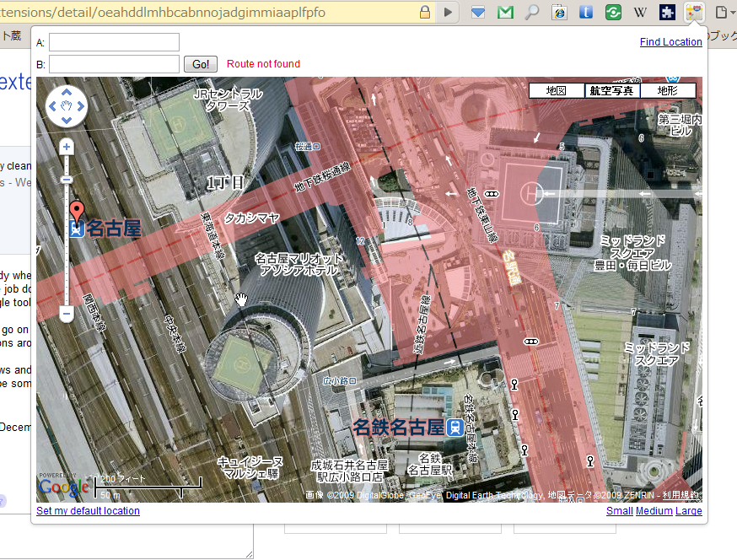This screenshot has height=560, width=737.
Task: Zoom in with the plus button
Action: pos(67,147)
